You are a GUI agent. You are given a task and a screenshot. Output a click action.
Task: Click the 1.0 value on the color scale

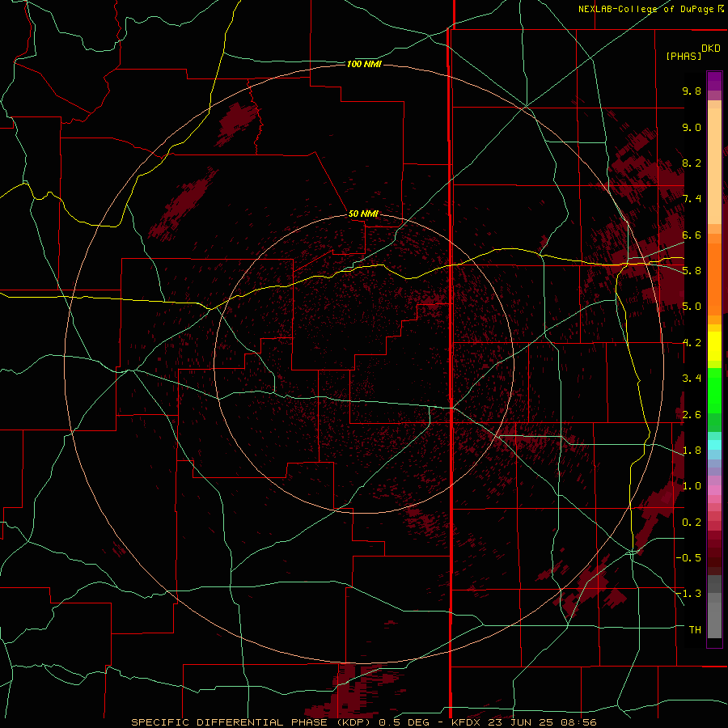tap(692, 486)
